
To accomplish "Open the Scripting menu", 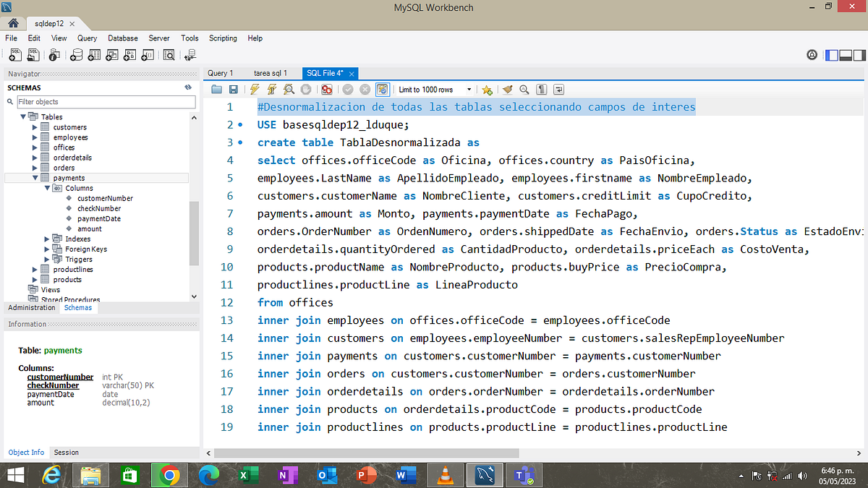I will click(223, 38).
